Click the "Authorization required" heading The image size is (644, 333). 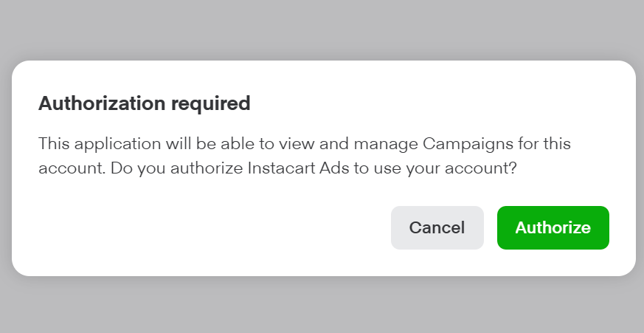(x=144, y=103)
